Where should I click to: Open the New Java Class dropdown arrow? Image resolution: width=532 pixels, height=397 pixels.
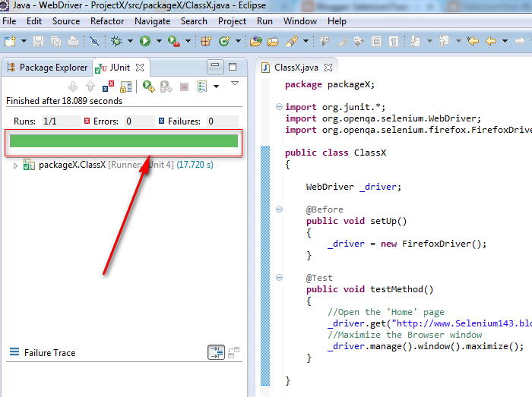click(238, 41)
